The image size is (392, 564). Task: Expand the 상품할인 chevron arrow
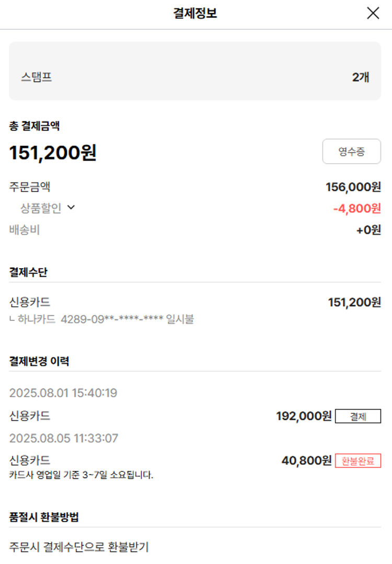coord(71,208)
